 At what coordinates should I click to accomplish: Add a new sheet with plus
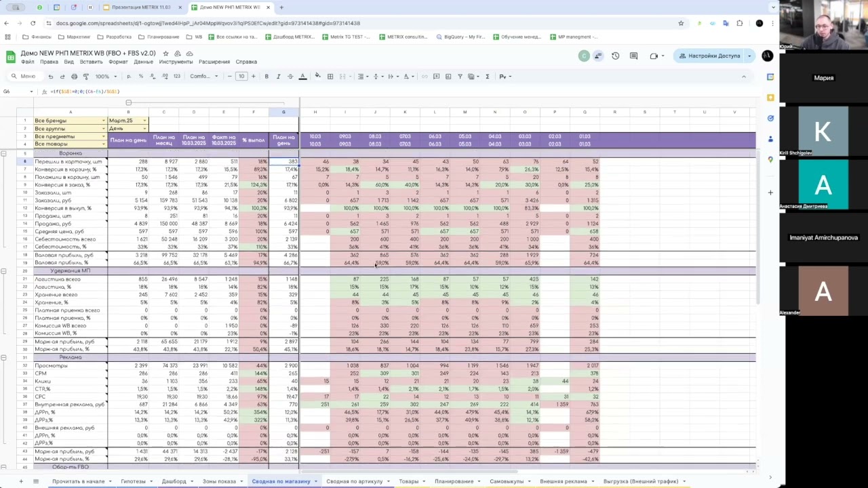(x=20, y=481)
